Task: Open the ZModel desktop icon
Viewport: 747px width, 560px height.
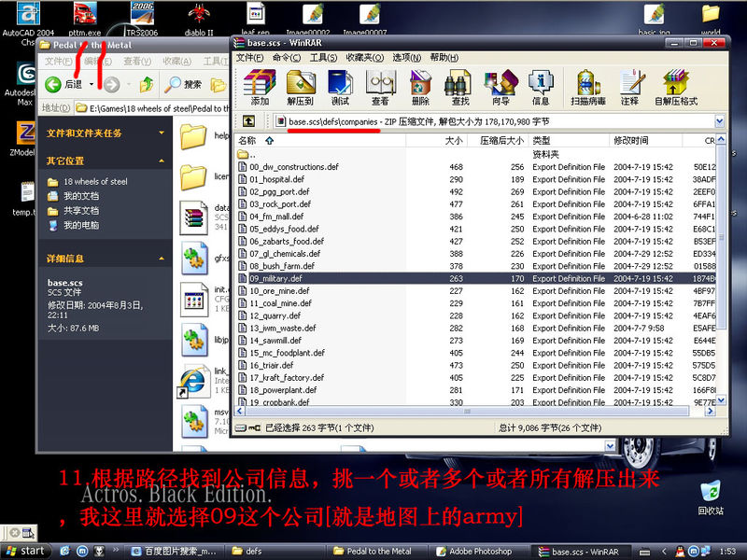Action: coord(25,138)
